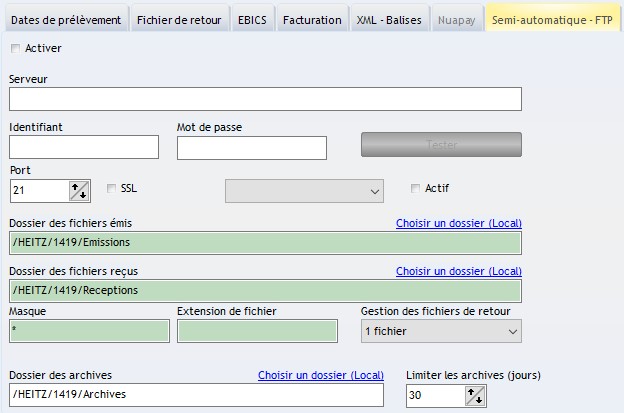Go to the Facturation tab

(312, 19)
